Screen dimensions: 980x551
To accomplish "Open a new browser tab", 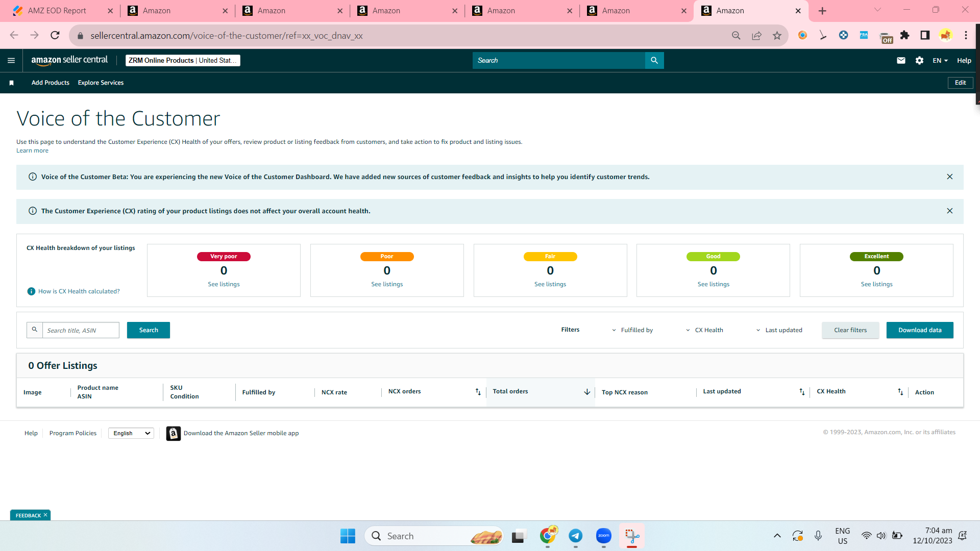I will 822,11.
